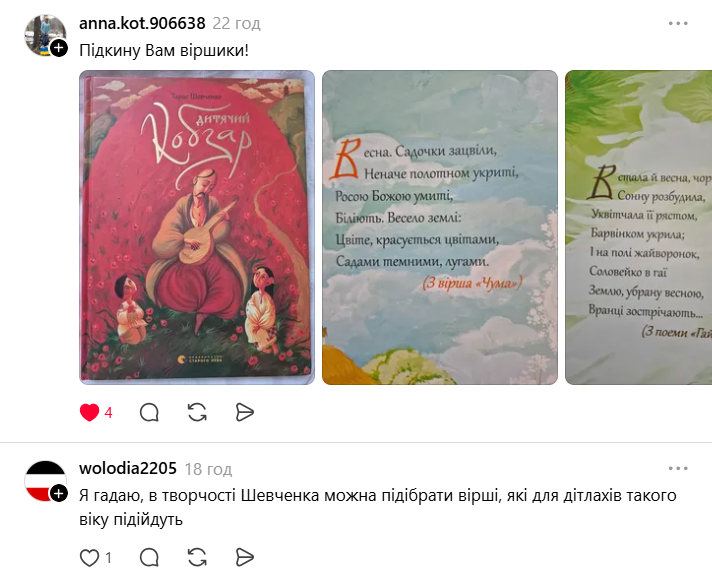The height and width of the screenshot is (581, 712).
Task: Follow anna.kot.906638 using plus badge
Action: pyautogui.click(x=59, y=48)
